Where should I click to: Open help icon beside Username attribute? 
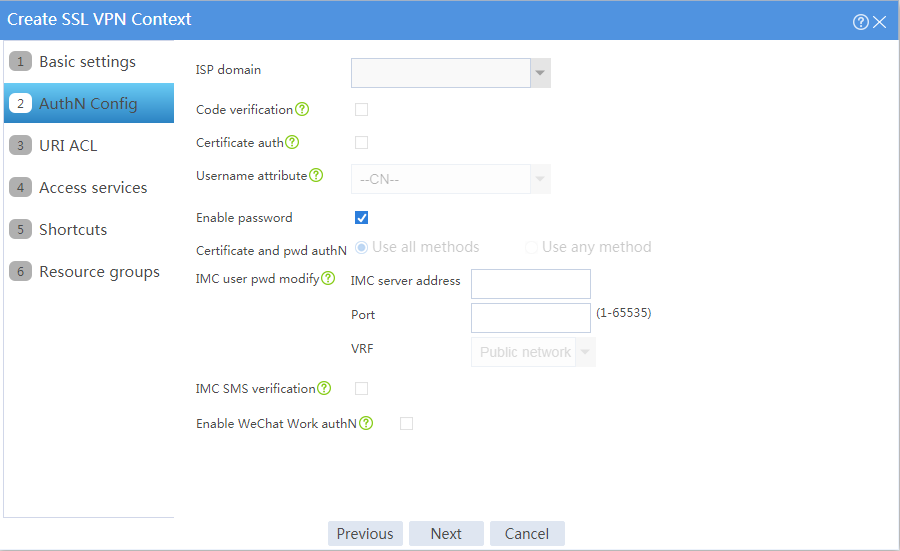click(x=316, y=175)
